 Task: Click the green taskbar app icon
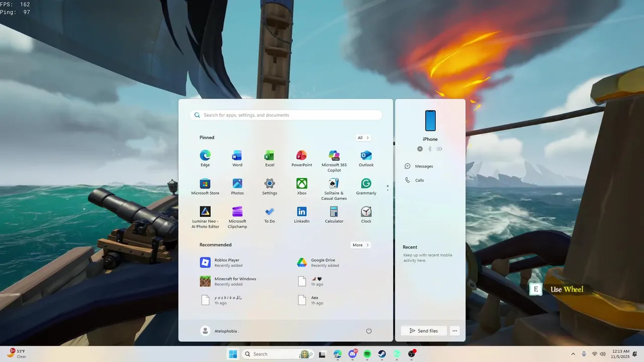click(x=397, y=354)
